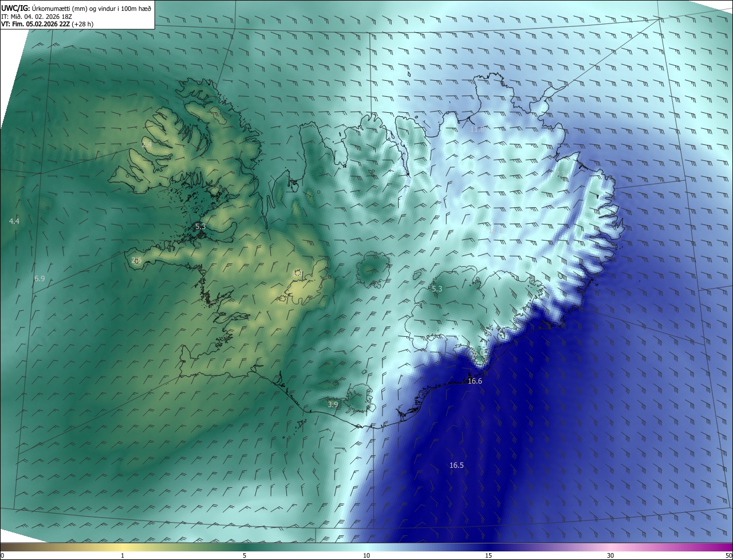Click the '15' tick on the color scale
Screen dimensions: 733x560
tap(488, 555)
